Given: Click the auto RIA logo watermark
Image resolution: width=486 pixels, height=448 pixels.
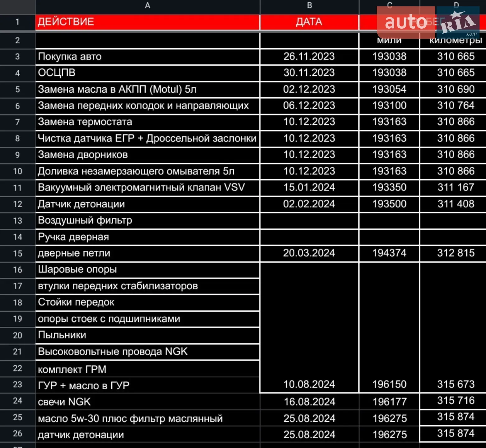Looking at the screenshot, I should click(428, 22).
